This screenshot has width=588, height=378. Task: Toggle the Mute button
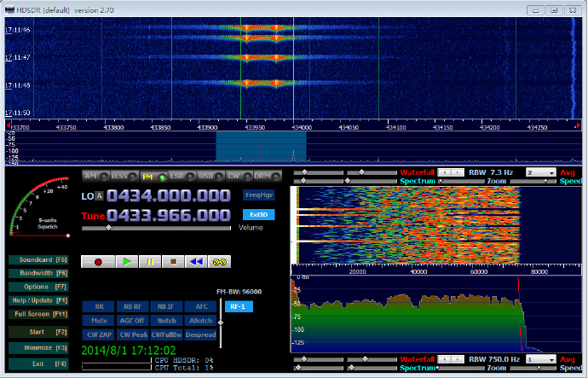(x=99, y=320)
